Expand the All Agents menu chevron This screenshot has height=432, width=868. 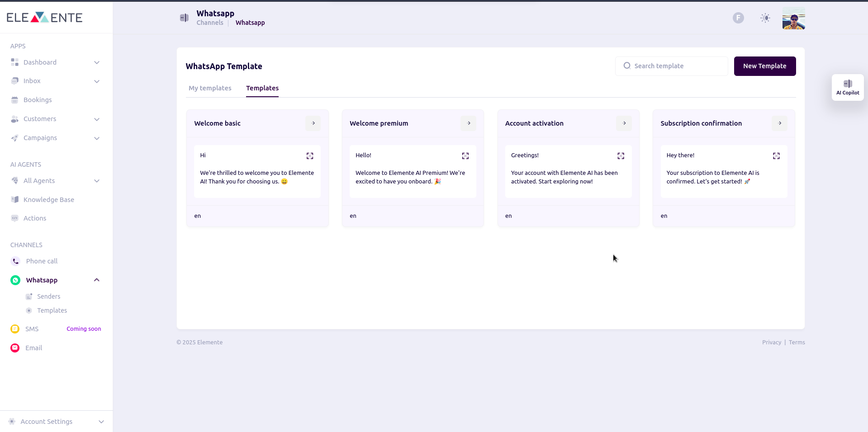click(x=97, y=181)
